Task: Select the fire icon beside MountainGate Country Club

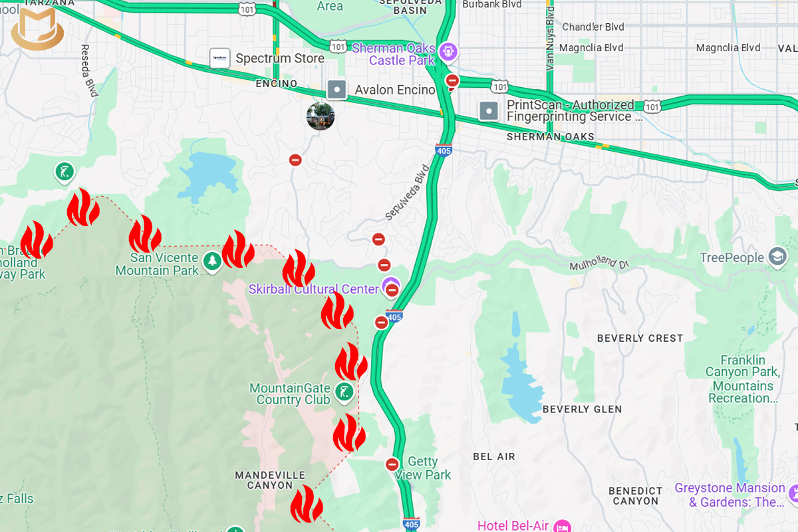Action: click(x=351, y=363)
